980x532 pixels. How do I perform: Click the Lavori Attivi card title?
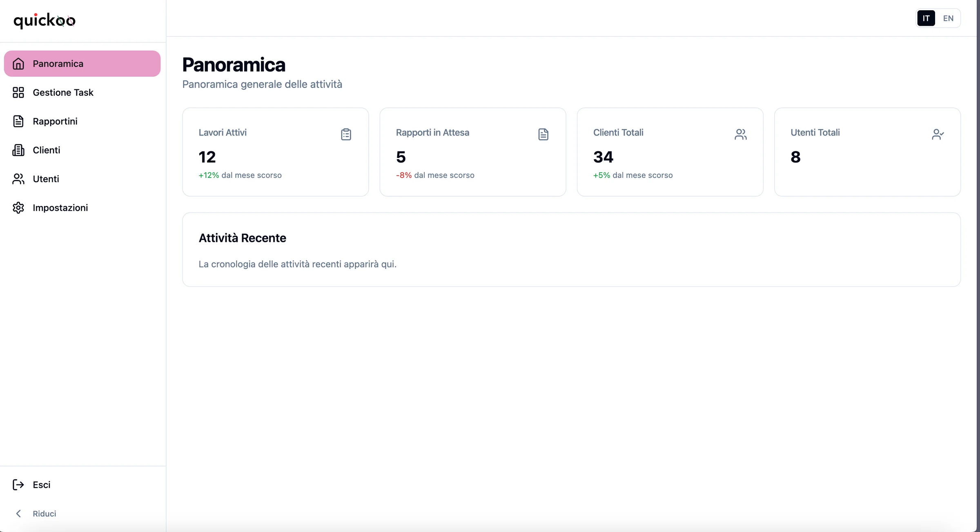223,133
